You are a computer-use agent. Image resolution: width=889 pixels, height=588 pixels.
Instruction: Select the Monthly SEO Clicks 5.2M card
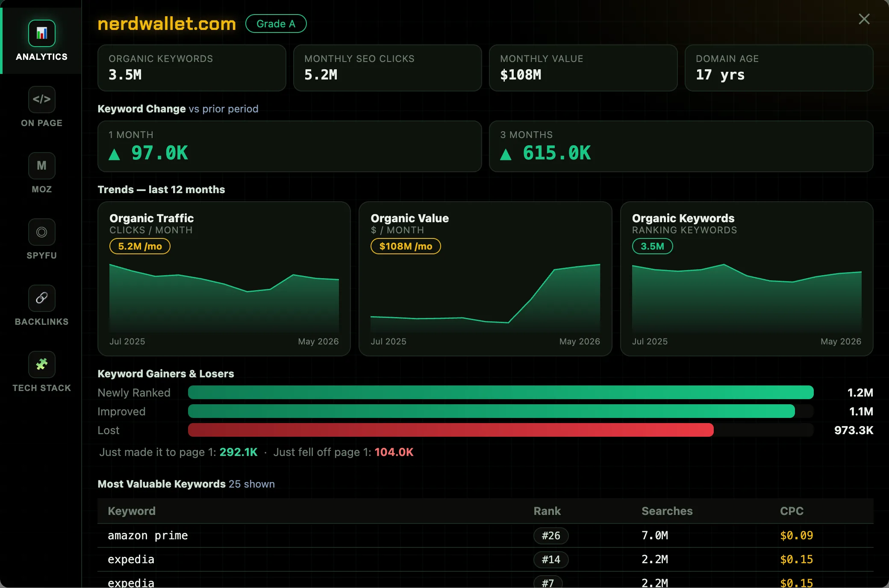[388, 68]
